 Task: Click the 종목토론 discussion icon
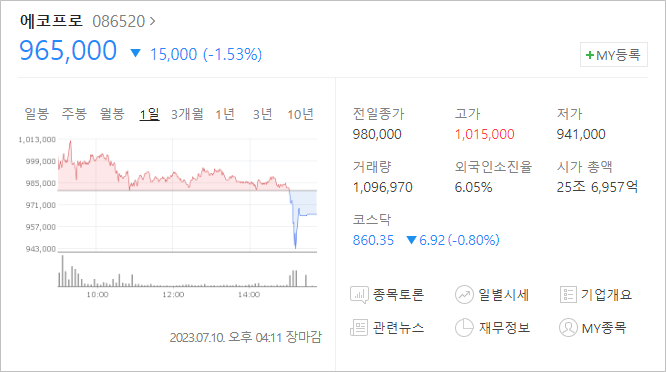[359, 295]
